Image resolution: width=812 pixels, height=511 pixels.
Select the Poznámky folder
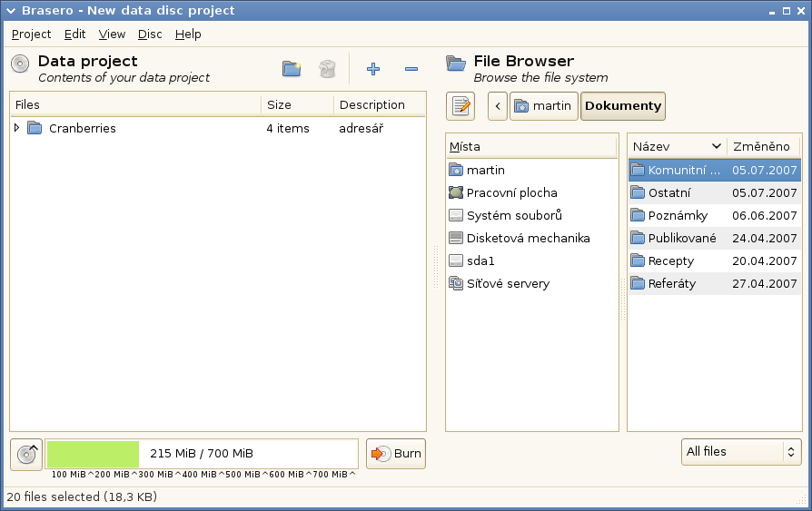715,215
